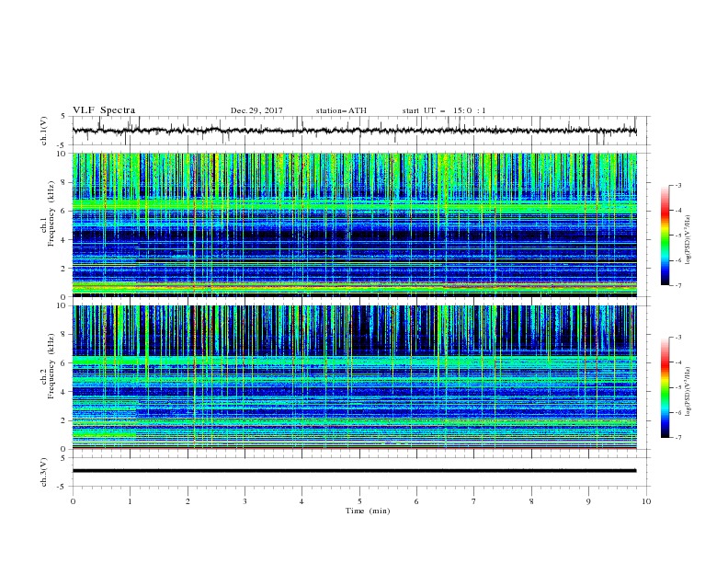Click the time axis tick label "10"
The image size is (728, 563).
646,501
